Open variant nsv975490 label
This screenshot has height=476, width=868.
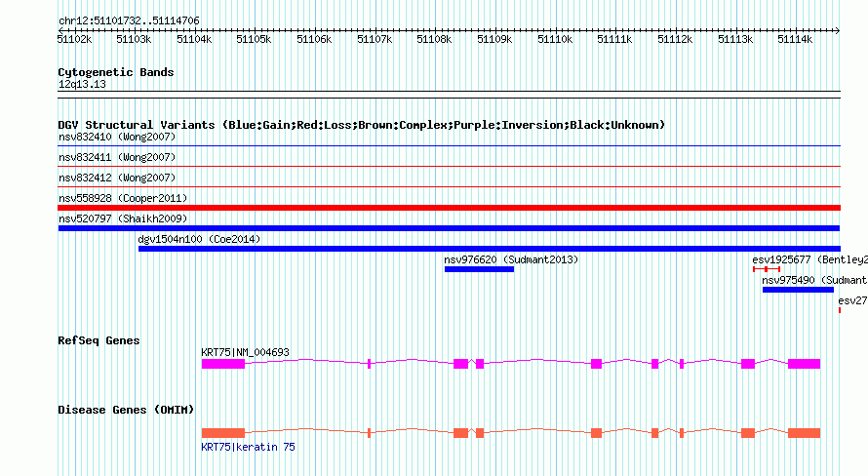(x=815, y=281)
